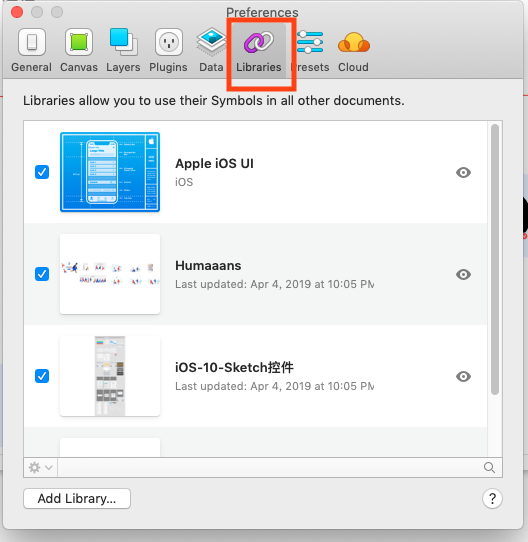
Task: Preview the Humaaans library with eye icon
Action: [463, 274]
